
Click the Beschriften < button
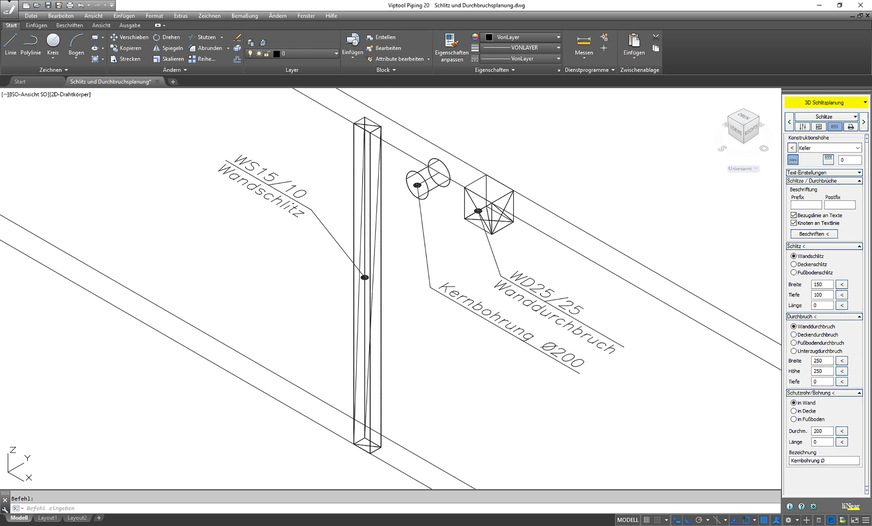(x=813, y=233)
